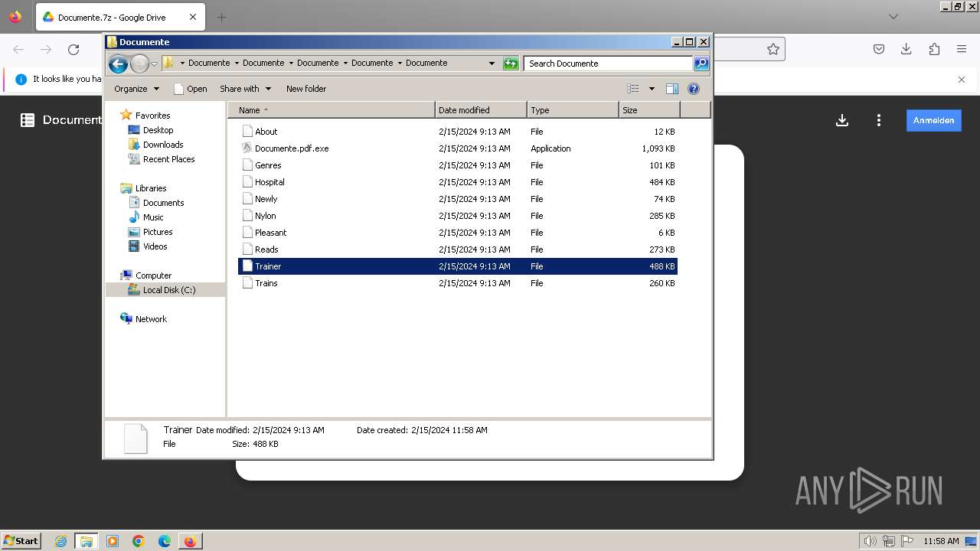
Task: Bookmark this page with star icon
Action: click(773, 50)
